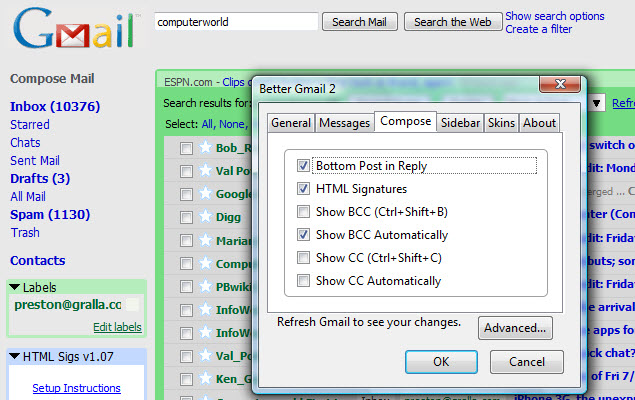Screen dimensions: 635x400
Task: Disable HTML Signatures checkbox
Action: 304,188
